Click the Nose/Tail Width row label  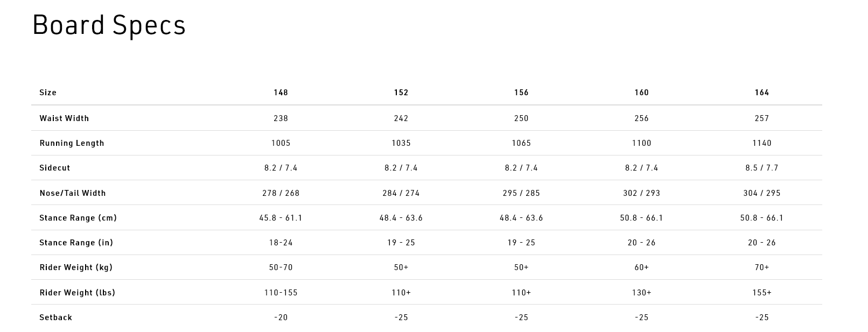[x=73, y=193]
